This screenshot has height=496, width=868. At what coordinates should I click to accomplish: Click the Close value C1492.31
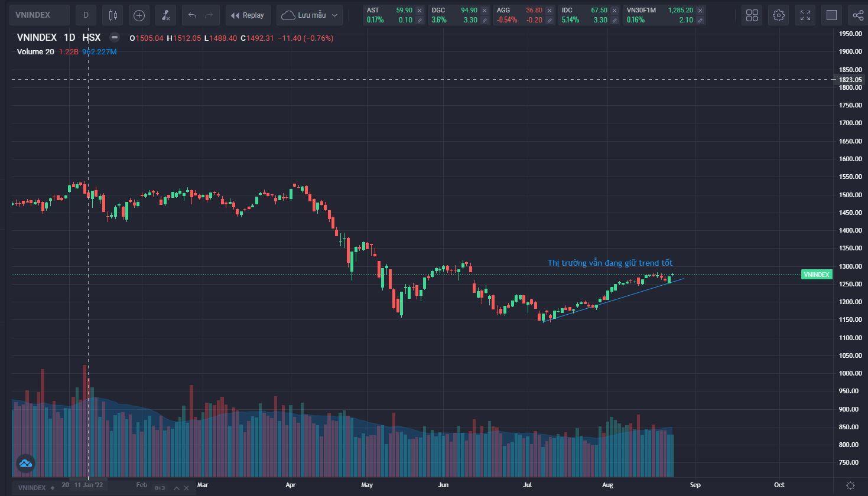[x=257, y=38]
